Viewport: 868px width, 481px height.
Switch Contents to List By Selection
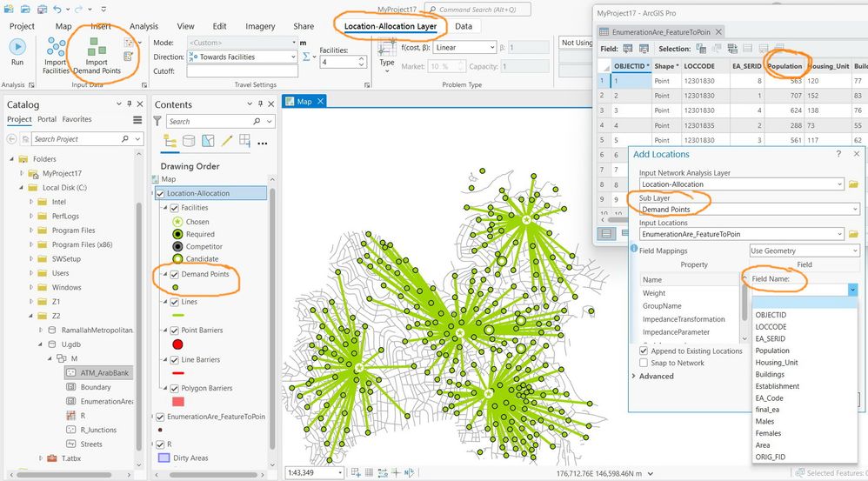(208, 141)
